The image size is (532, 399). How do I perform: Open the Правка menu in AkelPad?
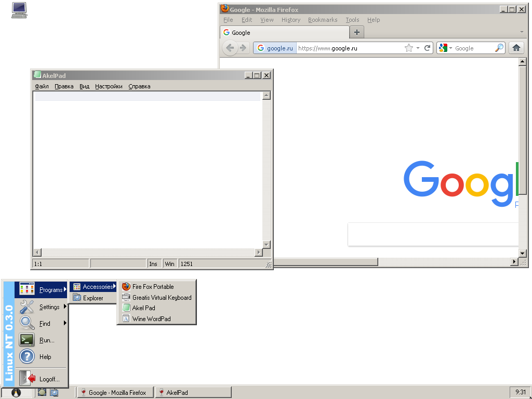pos(64,86)
